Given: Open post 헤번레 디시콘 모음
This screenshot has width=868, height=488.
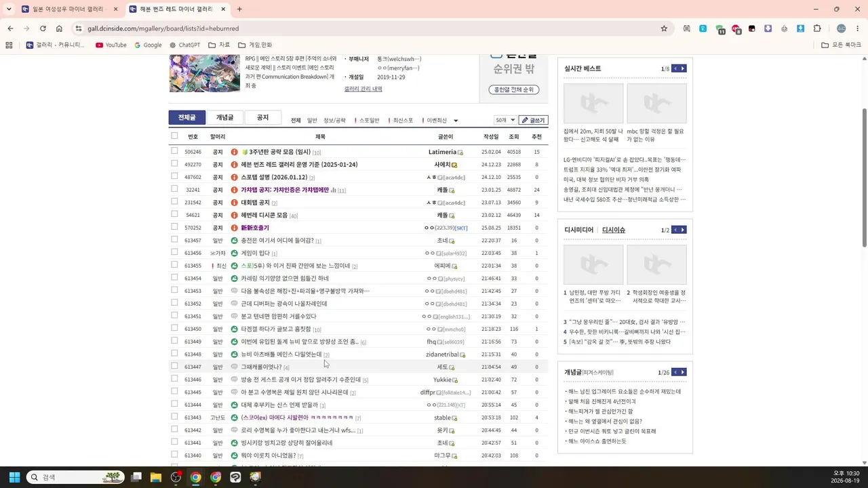Looking at the screenshot, I should 264,215.
